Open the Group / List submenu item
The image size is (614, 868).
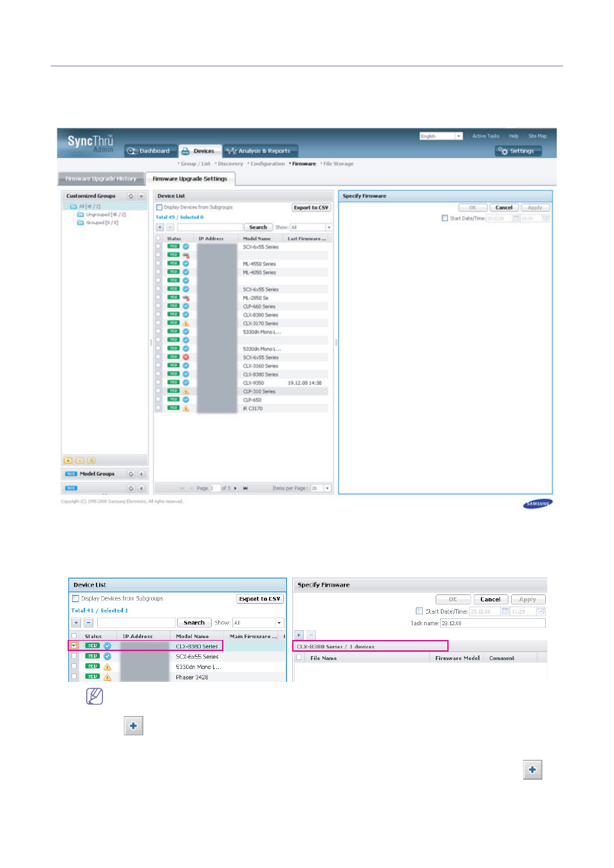click(x=195, y=164)
